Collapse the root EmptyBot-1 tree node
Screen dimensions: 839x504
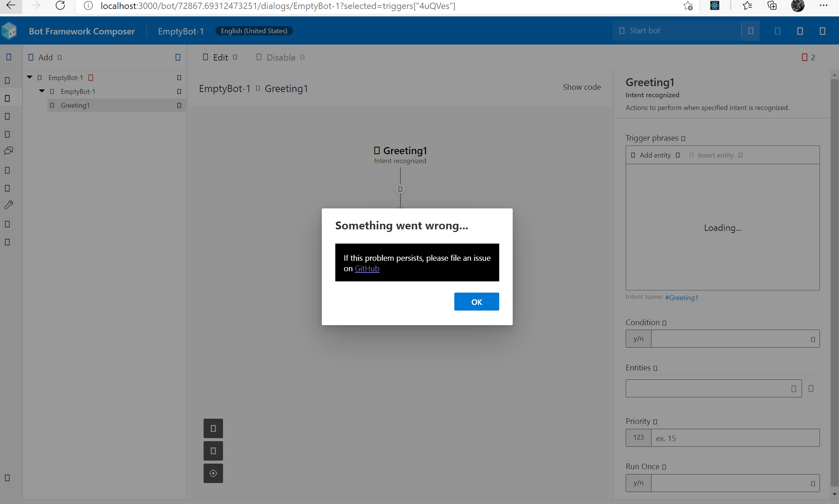pyautogui.click(x=29, y=77)
